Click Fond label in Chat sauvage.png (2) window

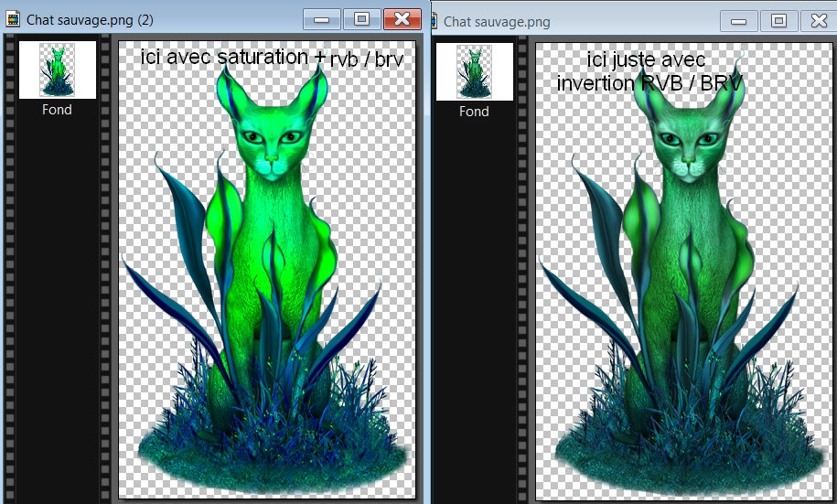(57, 110)
